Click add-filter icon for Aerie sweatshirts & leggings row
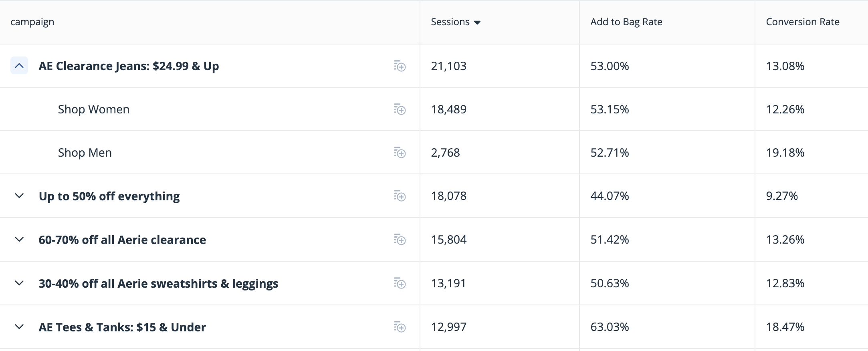 [x=400, y=283]
